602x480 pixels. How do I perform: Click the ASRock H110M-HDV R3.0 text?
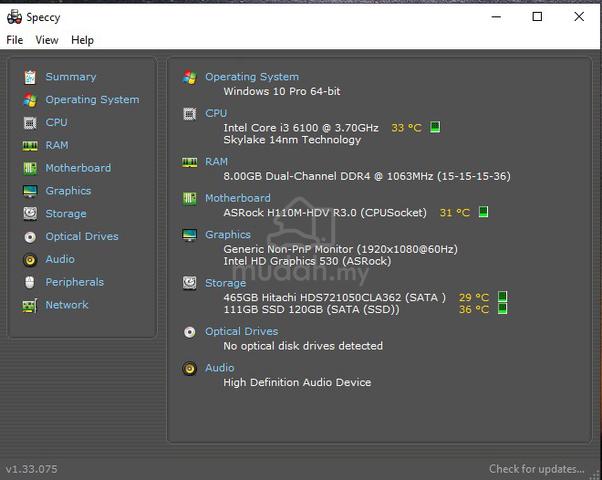325,213
